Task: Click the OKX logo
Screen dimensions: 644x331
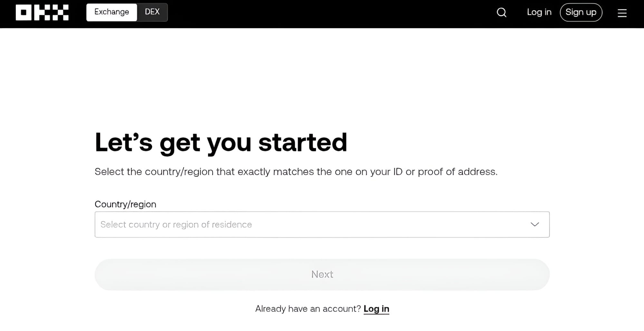Action: click(x=42, y=13)
